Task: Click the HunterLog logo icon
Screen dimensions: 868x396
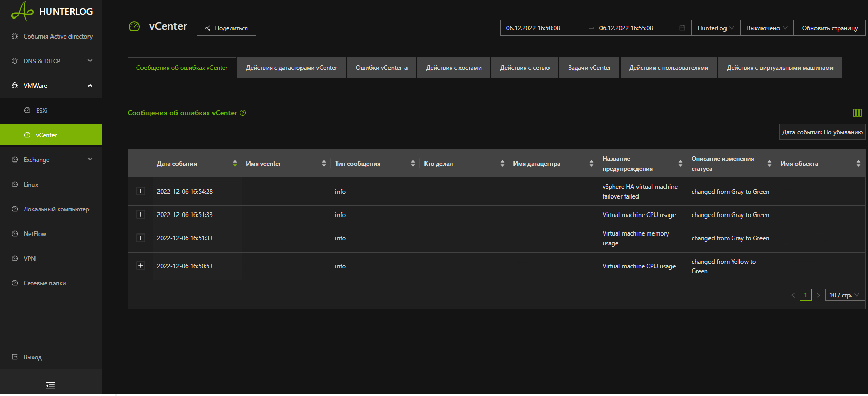Action: coord(22,11)
